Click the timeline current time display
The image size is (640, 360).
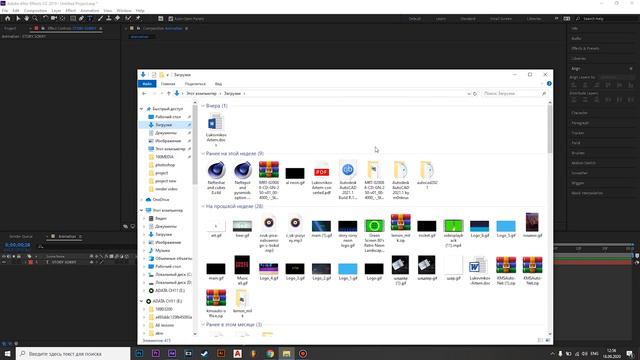[x=18, y=245]
